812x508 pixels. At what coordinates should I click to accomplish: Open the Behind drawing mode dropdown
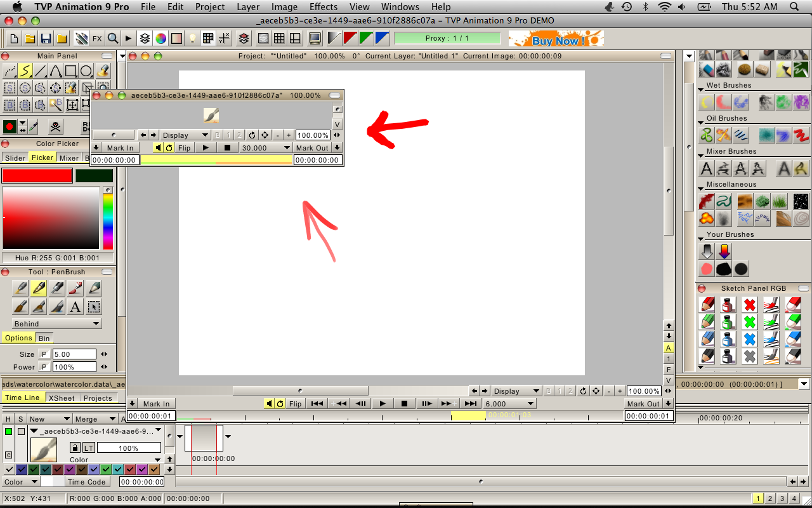[57, 324]
